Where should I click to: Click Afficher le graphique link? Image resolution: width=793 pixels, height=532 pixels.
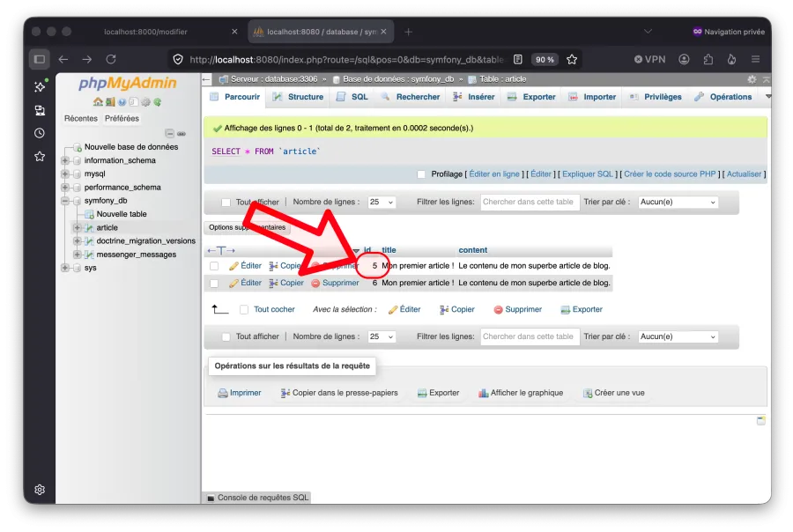521,394
